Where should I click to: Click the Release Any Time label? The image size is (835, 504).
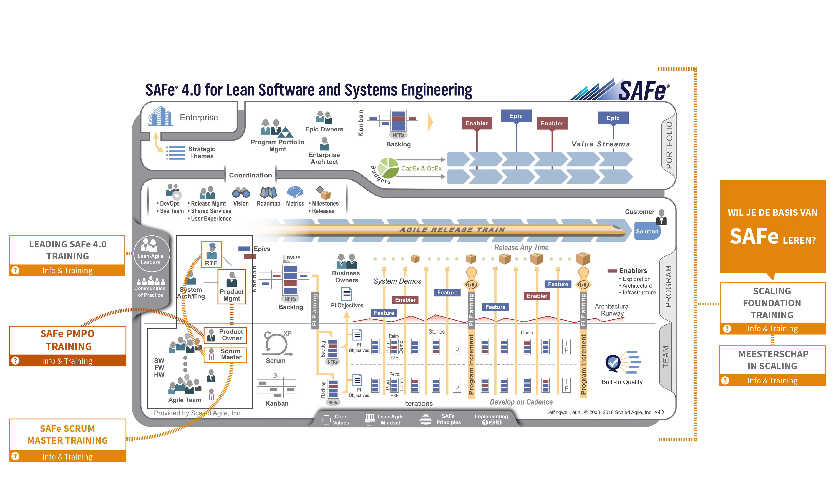(x=521, y=247)
